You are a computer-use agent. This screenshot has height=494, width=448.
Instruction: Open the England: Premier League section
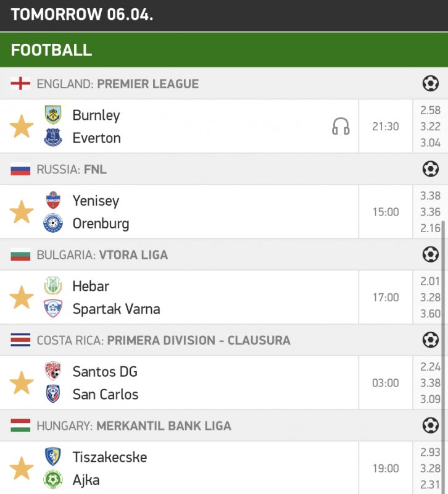[x=117, y=84]
